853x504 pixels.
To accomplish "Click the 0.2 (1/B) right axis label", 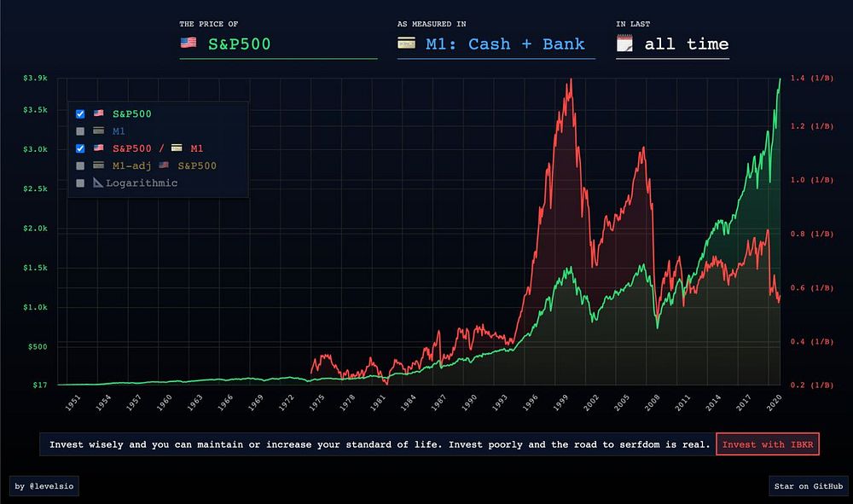I will 812,385.
